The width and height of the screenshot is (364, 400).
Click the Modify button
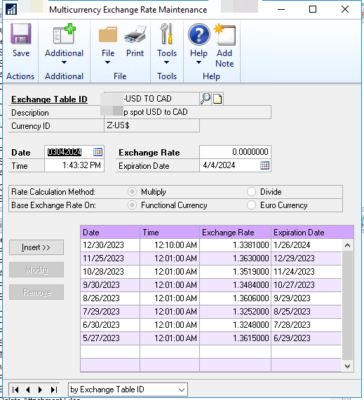pos(36,270)
